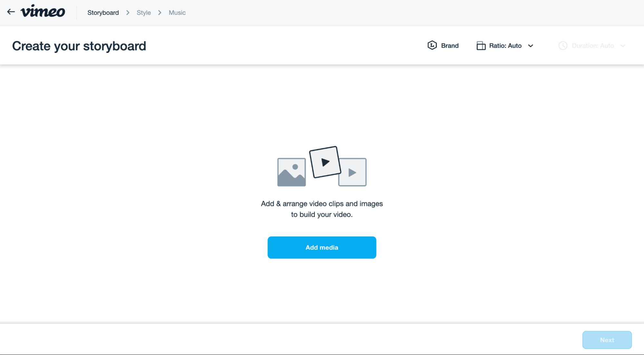The height and width of the screenshot is (355, 644).
Task: Expand the Duration: Auto dropdown
Action: click(593, 46)
